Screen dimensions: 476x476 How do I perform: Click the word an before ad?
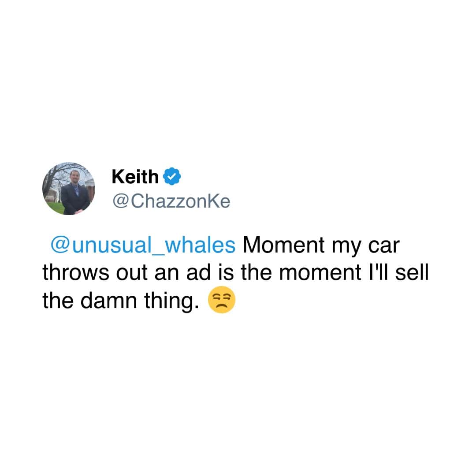coord(167,274)
